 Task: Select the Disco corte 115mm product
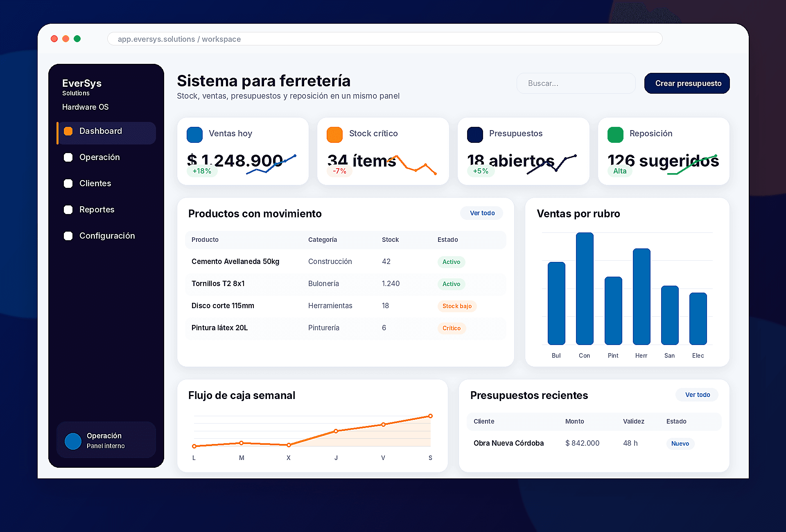346,306
